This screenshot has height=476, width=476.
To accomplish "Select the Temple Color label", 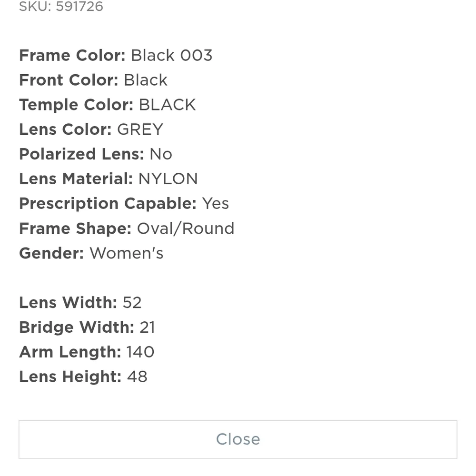I will (x=76, y=105).
